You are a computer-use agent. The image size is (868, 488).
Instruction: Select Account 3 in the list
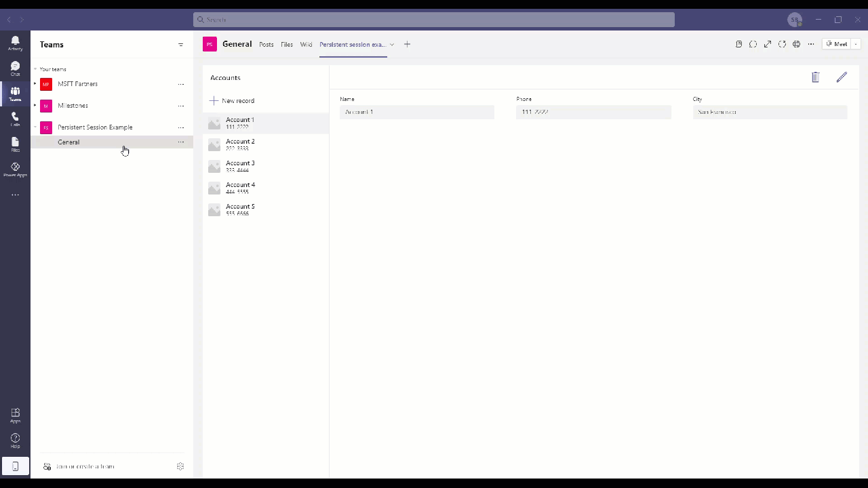pos(266,166)
